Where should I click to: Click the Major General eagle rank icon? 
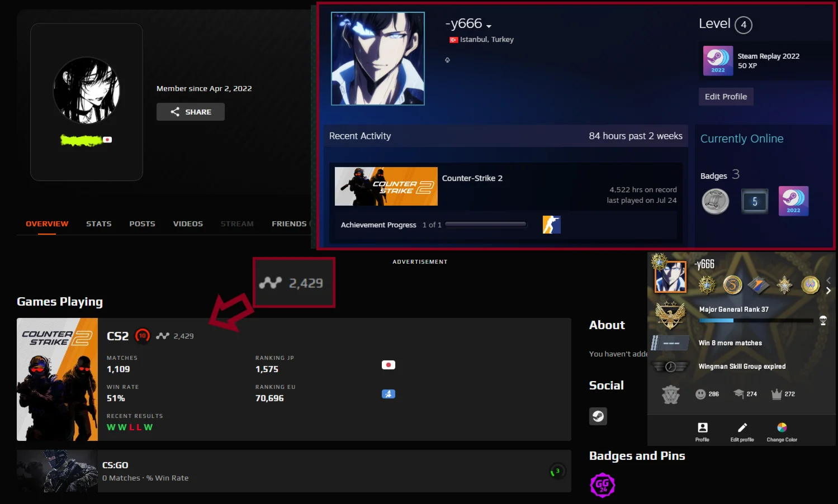[x=670, y=315]
